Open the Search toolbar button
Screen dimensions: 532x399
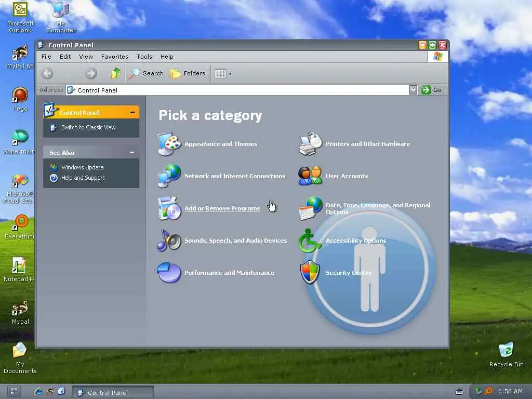[147, 73]
